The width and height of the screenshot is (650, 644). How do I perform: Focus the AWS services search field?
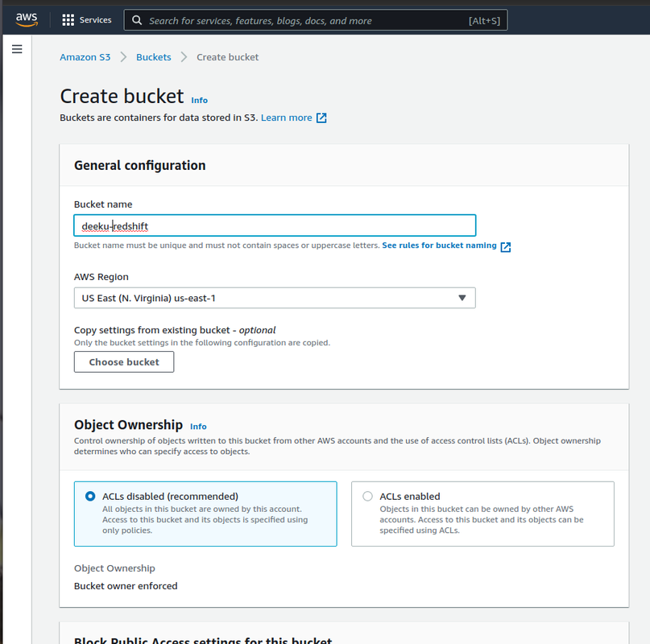316,20
